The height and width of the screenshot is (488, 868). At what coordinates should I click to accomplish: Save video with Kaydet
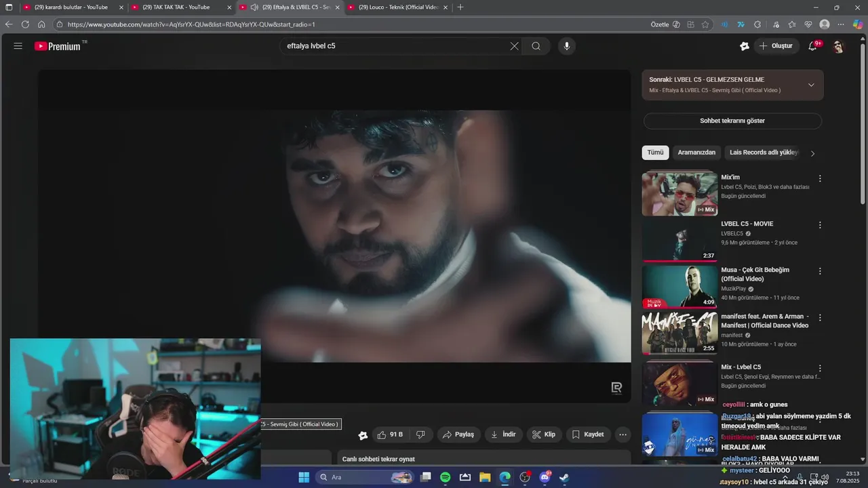(x=587, y=434)
